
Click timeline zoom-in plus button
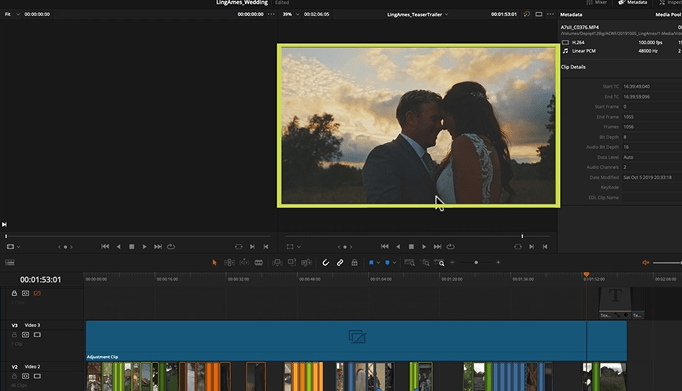[x=498, y=263]
